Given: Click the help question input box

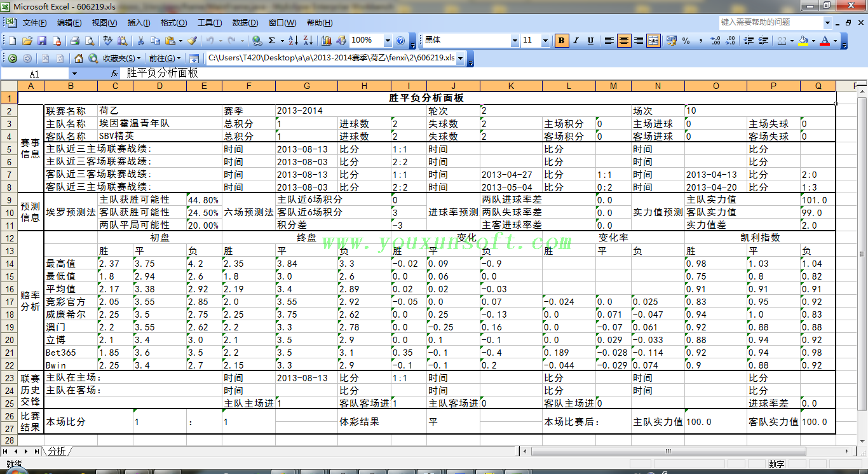Looking at the screenshot, I should click(771, 22).
